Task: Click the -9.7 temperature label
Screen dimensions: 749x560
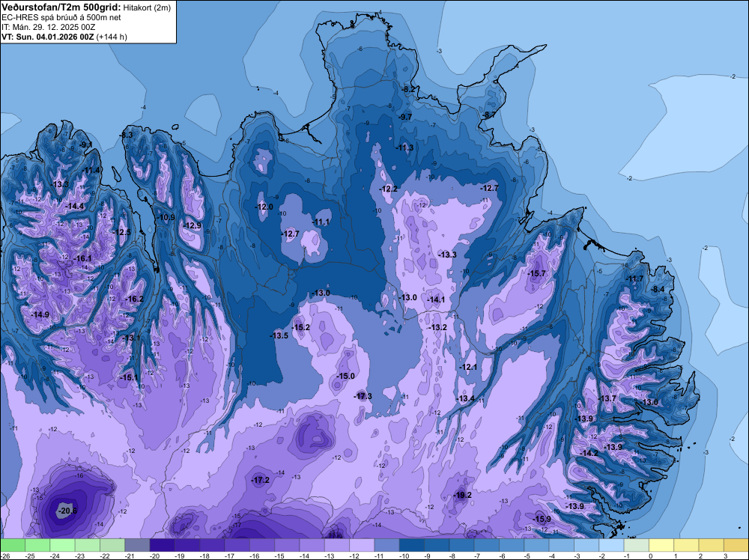Action: point(405,117)
